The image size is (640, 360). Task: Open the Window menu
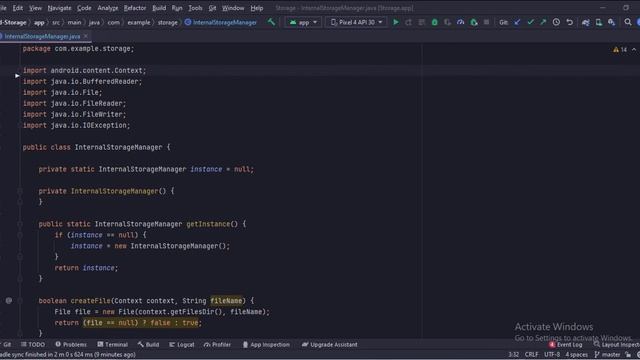233,8
